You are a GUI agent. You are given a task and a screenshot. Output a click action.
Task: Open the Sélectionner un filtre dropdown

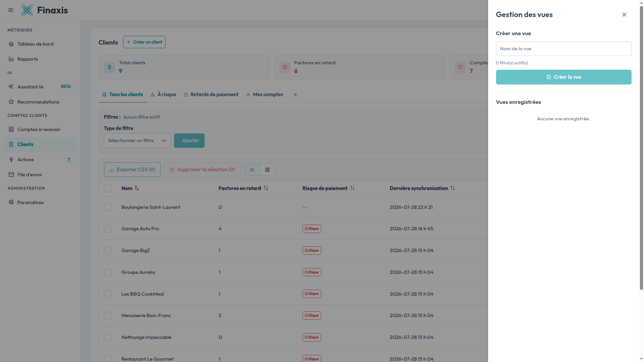click(137, 141)
